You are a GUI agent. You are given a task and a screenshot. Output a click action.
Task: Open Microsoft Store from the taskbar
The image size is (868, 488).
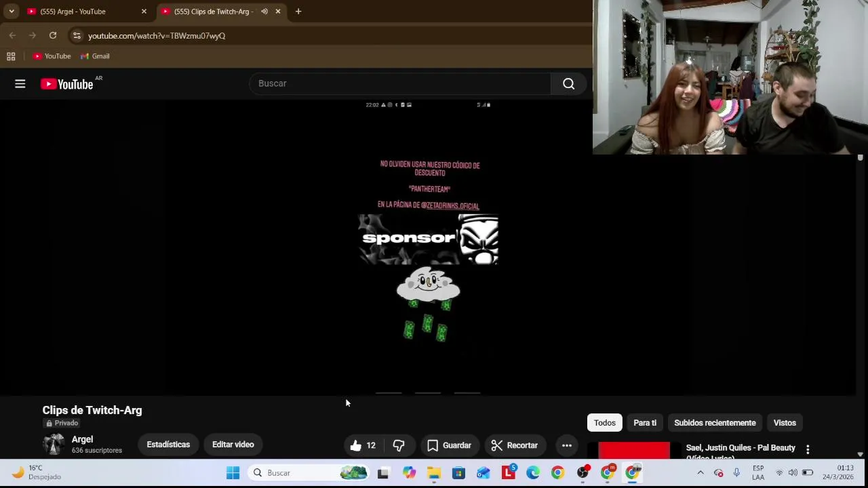pyautogui.click(x=458, y=473)
